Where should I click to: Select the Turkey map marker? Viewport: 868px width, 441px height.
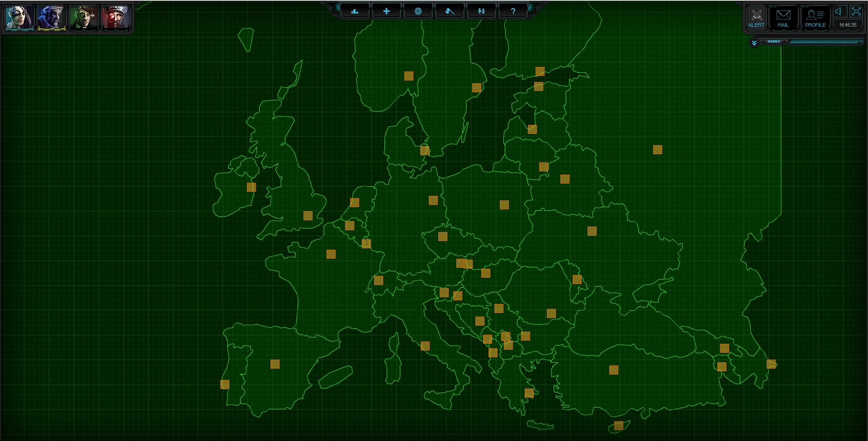(614, 370)
